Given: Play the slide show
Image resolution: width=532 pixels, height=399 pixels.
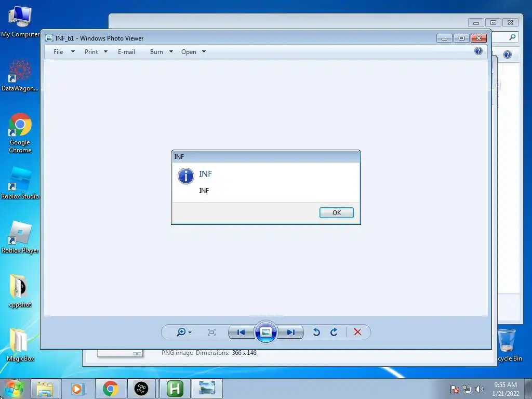Looking at the screenshot, I should pyautogui.click(x=265, y=332).
